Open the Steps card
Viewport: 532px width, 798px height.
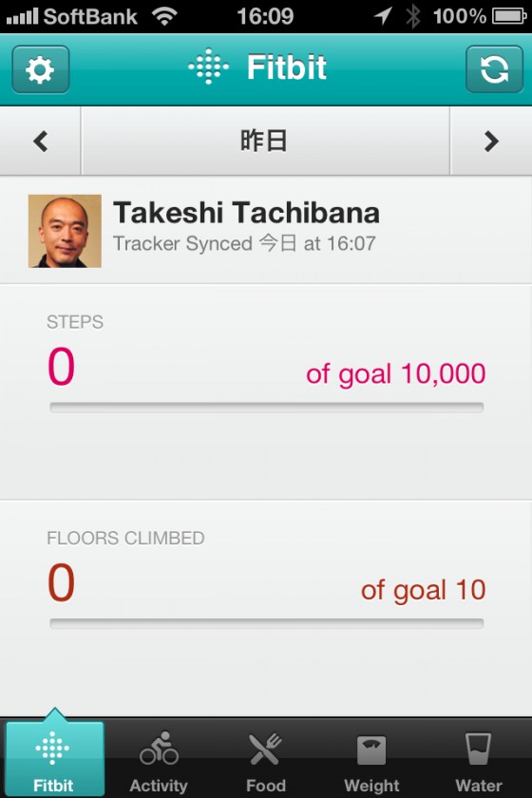click(266, 391)
